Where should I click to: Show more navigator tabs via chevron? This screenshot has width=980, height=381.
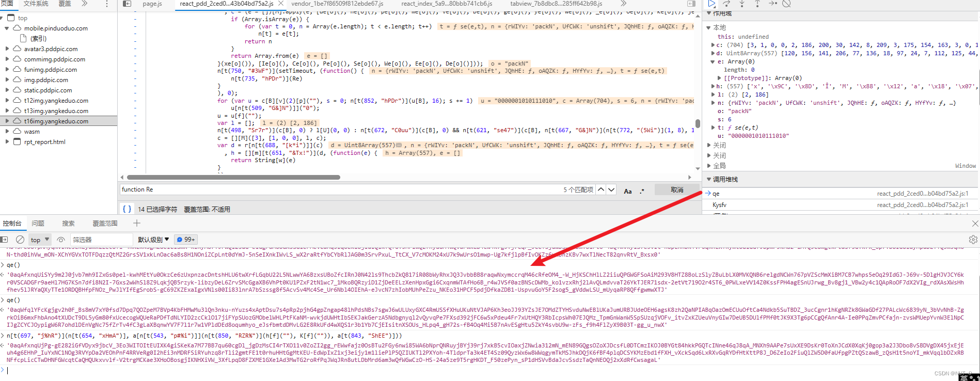tap(85, 4)
